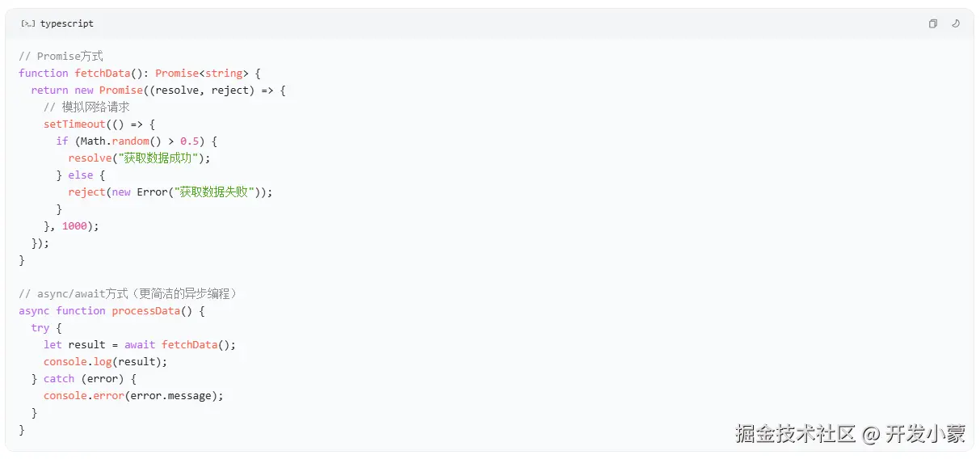Click the 1000 timeout value
The image size is (980, 459).
(74, 226)
